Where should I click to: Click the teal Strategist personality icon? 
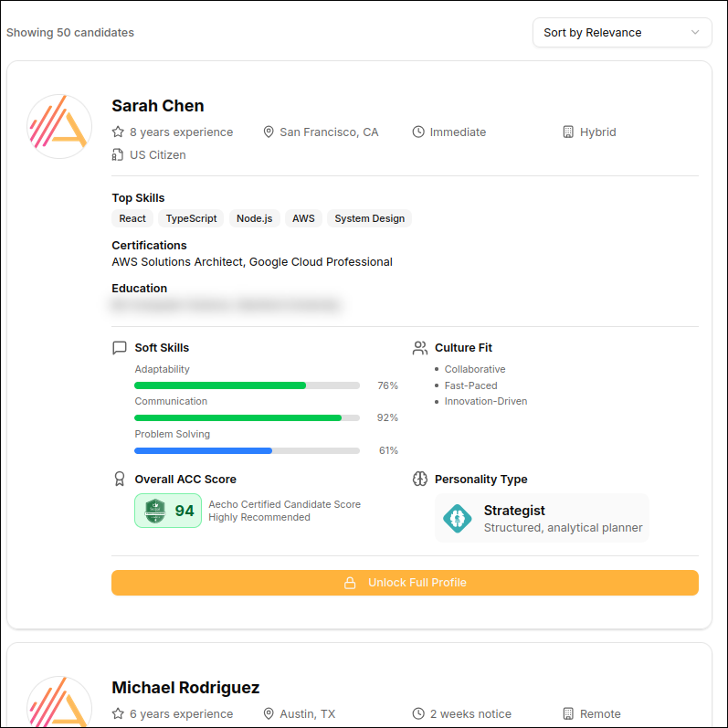pos(458,518)
